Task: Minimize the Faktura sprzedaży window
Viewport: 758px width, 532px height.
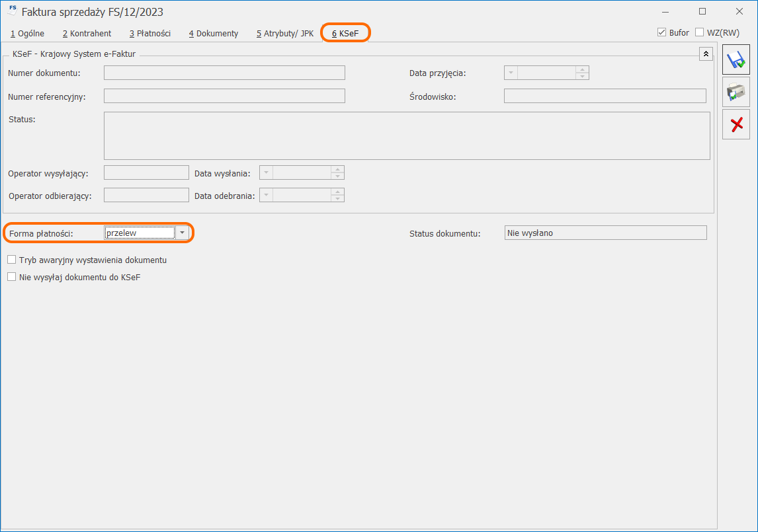Action: tap(665, 12)
